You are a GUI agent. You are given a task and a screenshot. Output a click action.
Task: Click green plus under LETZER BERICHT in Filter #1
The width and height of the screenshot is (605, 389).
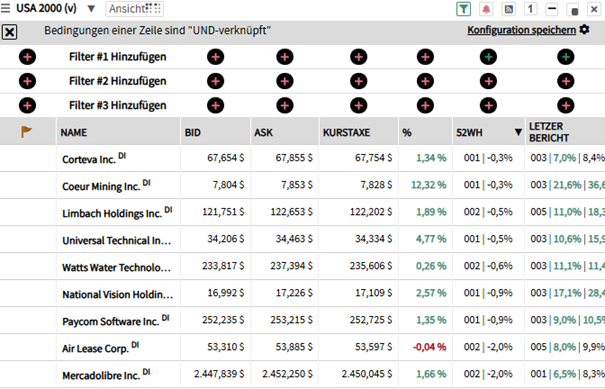[x=566, y=57]
